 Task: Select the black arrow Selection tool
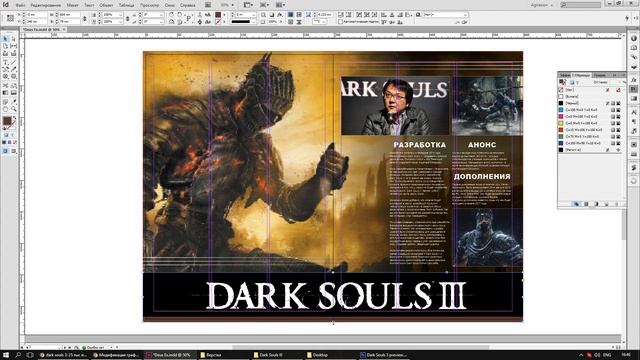(x=5, y=39)
